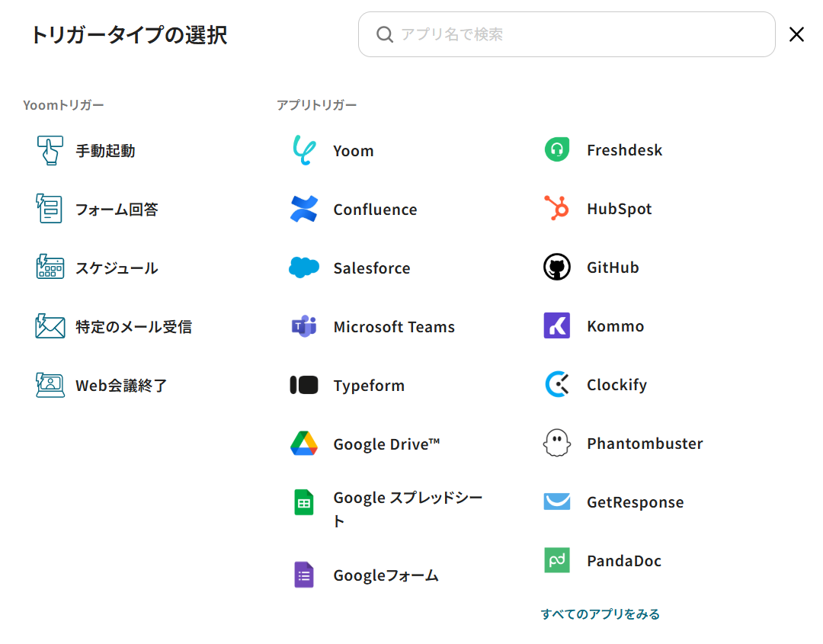This screenshot has width=823, height=644.
Task: Click the specific mail received envelope icon
Action: 50,326
